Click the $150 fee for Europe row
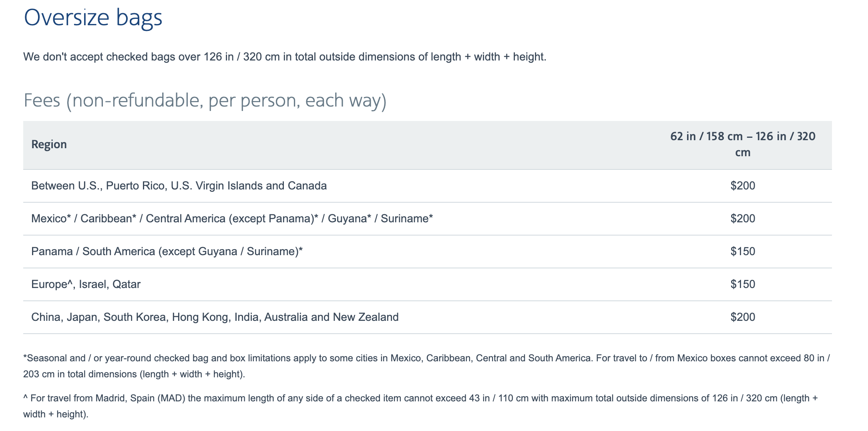Screen dimensions: 868x431 pyautogui.click(x=743, y=284)
